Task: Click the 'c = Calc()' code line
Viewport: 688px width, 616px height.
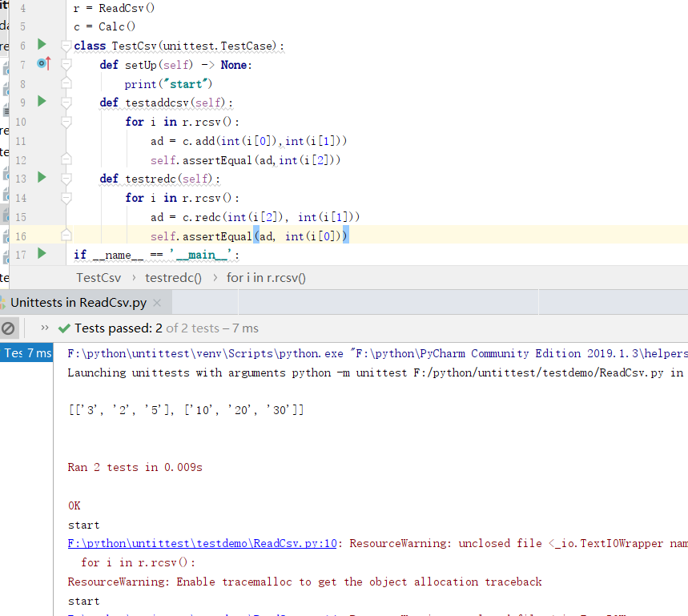Action: (105, 26)
